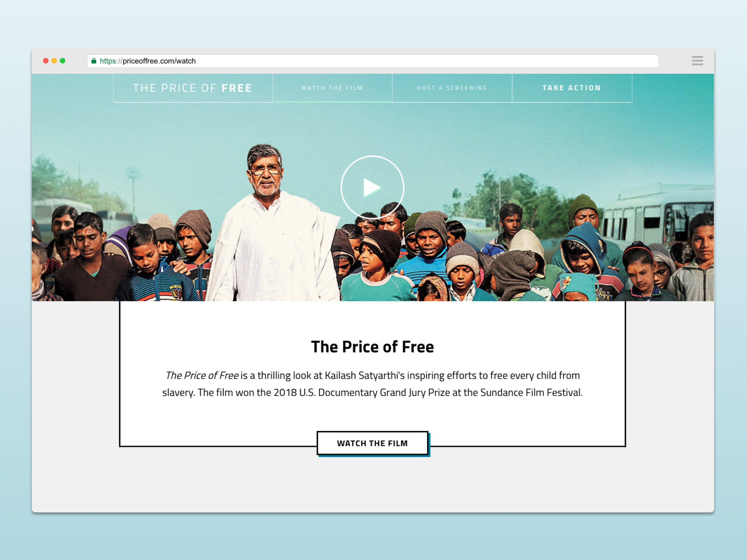This screenshot has width=747, height=560.
Task: Click the https protocol text in URL
Action: coord(108,61)
